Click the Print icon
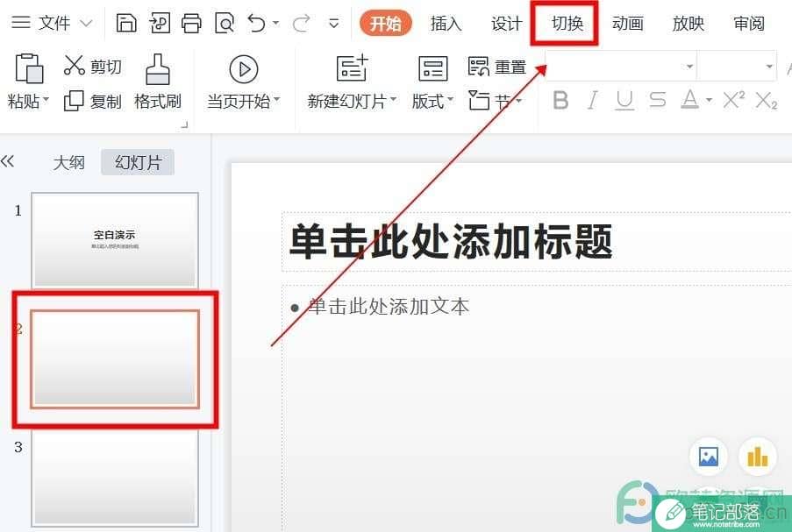This screenshot has width=792, height=532. (x=191, y=23)
